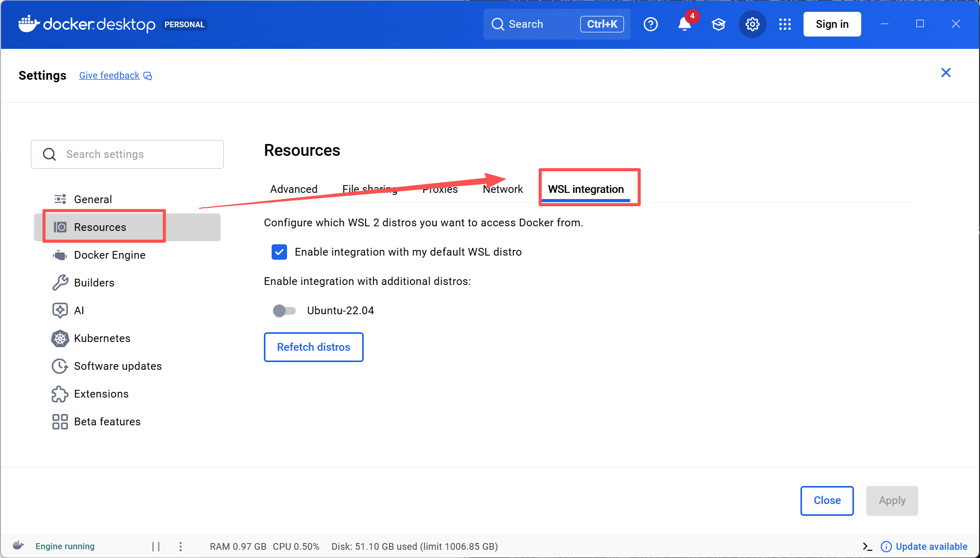980x558 pixels.
Task: Click the AI sparkle icon in the sidebar
Action: click(x=60, y=310)
